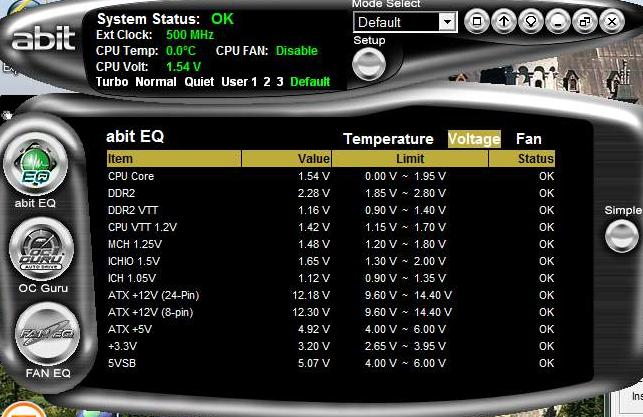The image size is (643, 417).
Task: Select the Normal mode
Action: pos(156,82)
